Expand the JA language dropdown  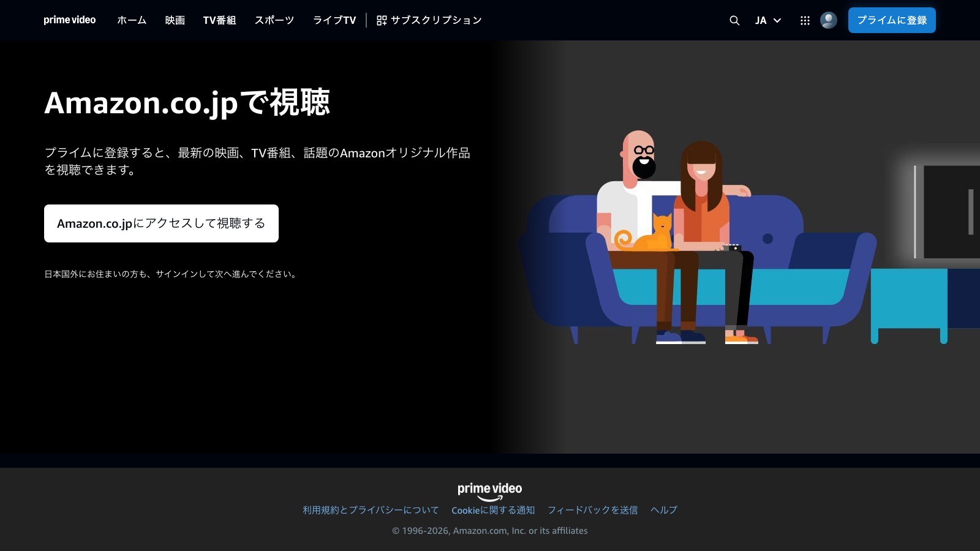point(768,20)
